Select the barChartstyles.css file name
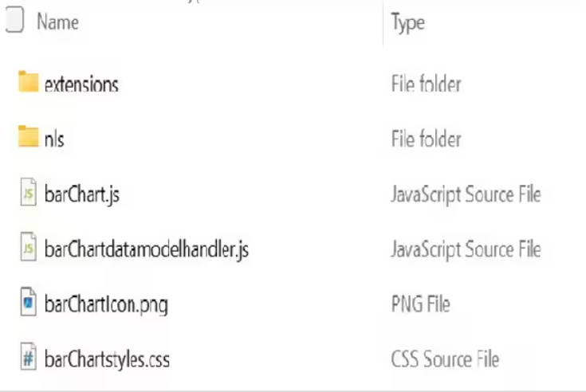 tap(107, 359)
